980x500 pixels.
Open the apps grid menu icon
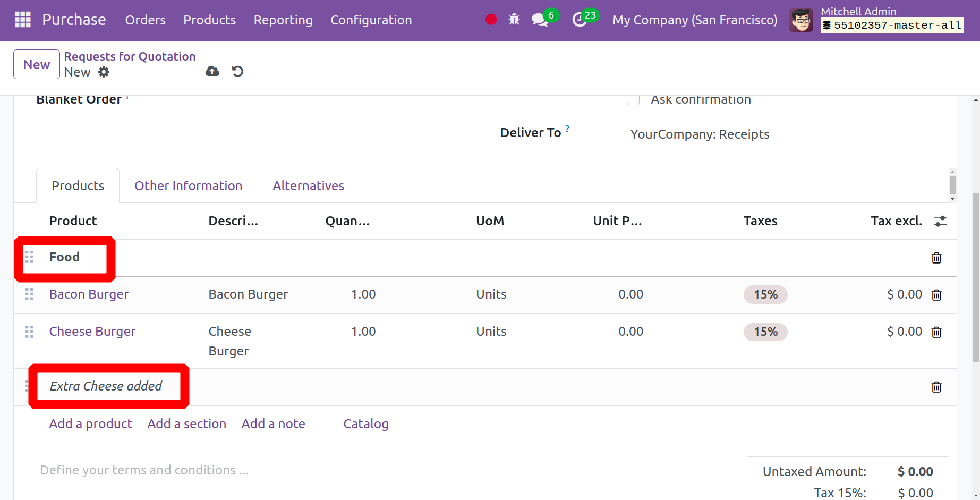point(22,20)
